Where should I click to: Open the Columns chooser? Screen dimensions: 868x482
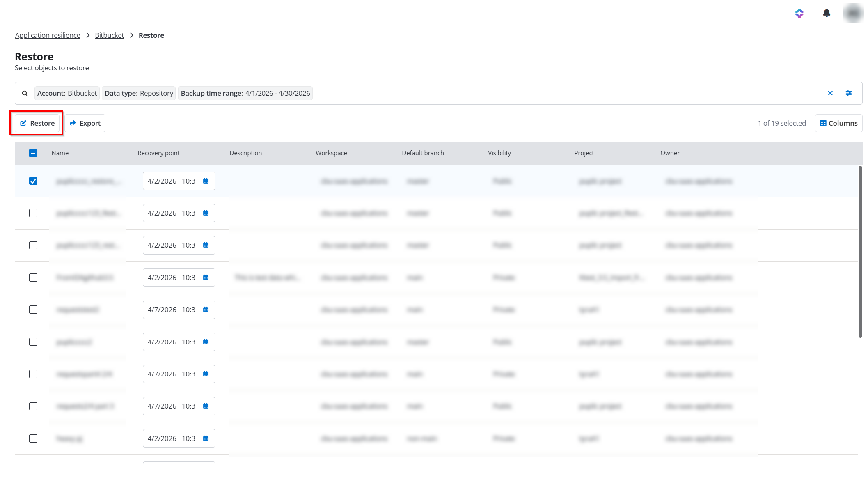838,123
